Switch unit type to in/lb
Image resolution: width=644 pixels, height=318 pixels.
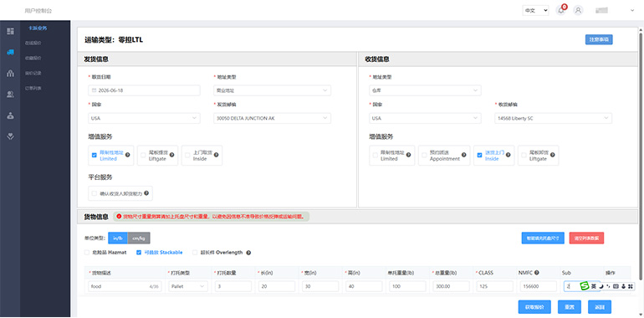coord(118,238)
